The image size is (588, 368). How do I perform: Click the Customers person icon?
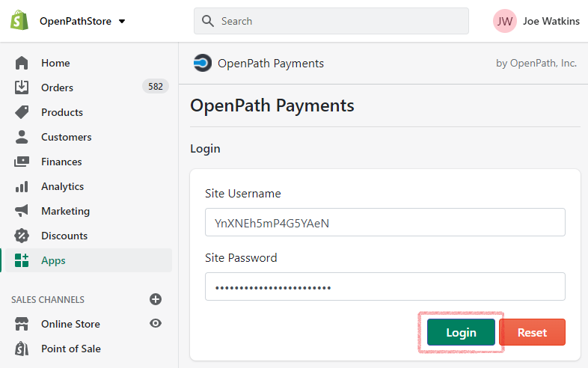pos(22,137)
